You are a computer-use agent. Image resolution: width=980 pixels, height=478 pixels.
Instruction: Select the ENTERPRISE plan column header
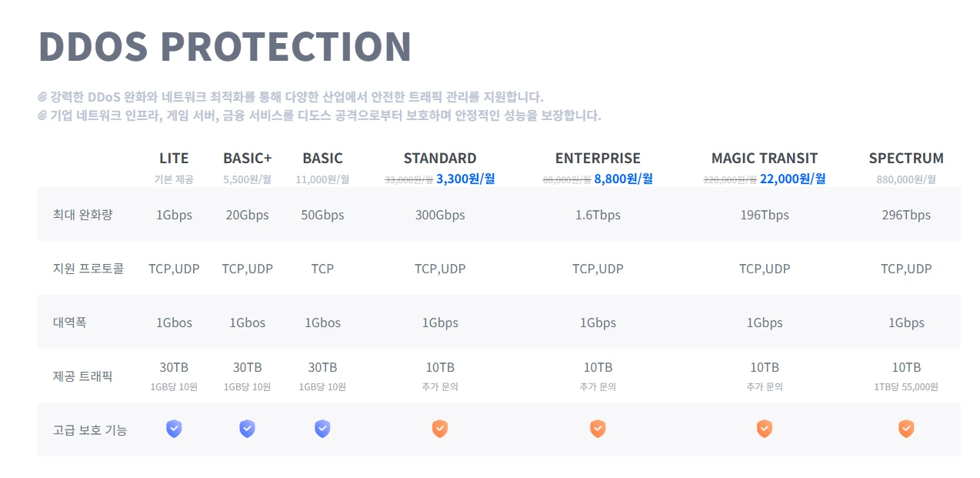pyautogui.click(x=598, y=159)
